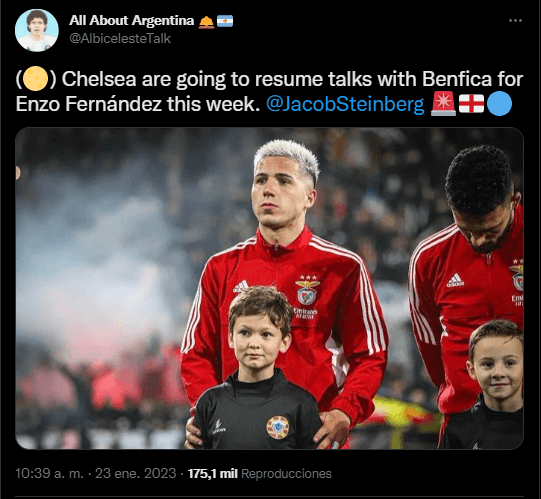Open the All About Argentina display name
The image size is (541, 499).
tap(131, 21)
